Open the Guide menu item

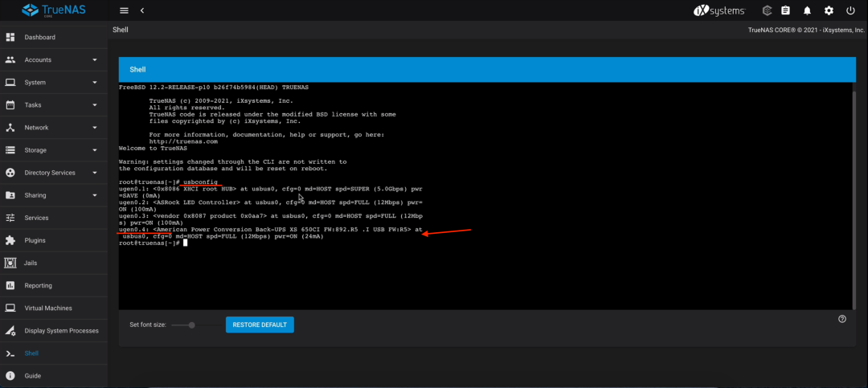(54, 376)
